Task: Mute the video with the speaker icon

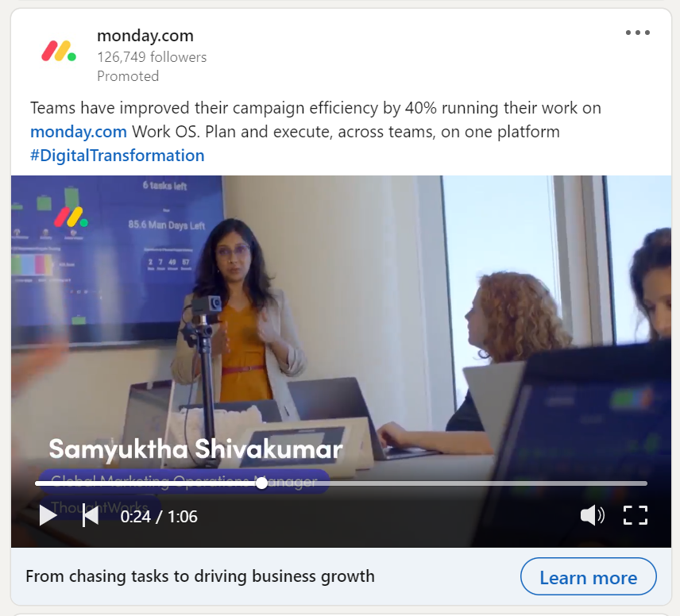Action: point(592,515)
